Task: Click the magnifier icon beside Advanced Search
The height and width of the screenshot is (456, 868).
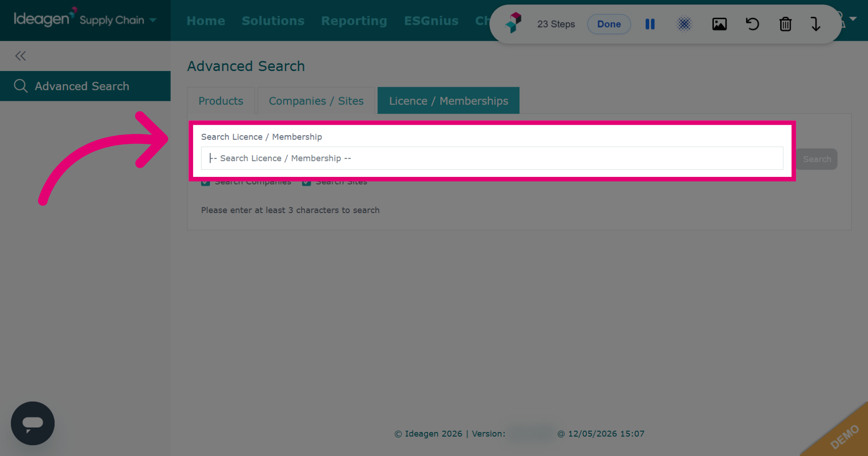Action: 21,86
